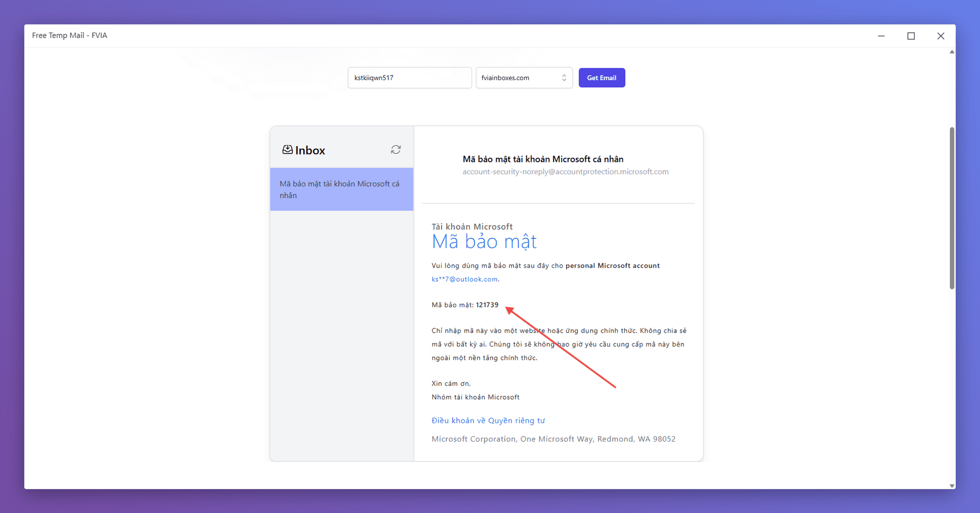The image size is (980, 513).
Task: Click the scroll down arrow
Action: coord(951,485)
